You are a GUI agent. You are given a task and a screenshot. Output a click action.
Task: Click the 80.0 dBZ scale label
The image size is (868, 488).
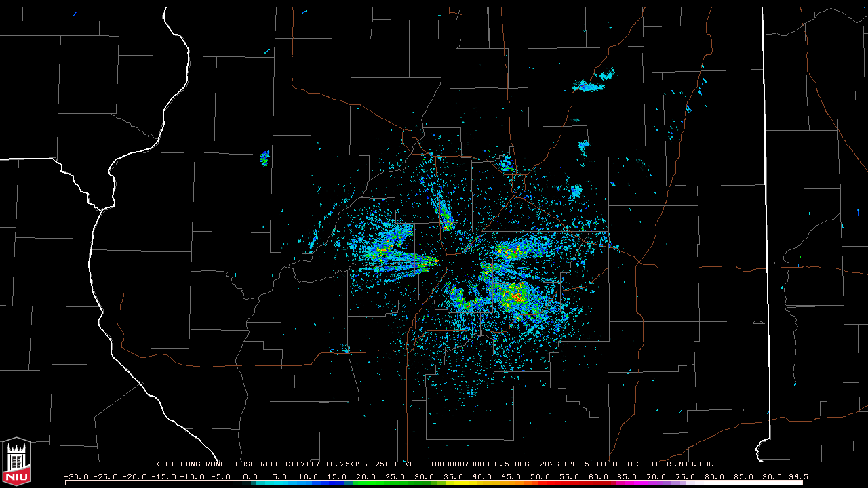(x=714, y=477)
